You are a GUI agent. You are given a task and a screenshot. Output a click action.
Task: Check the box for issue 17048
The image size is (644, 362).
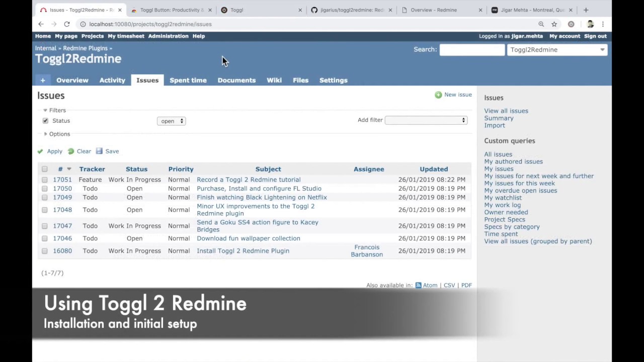45,210
